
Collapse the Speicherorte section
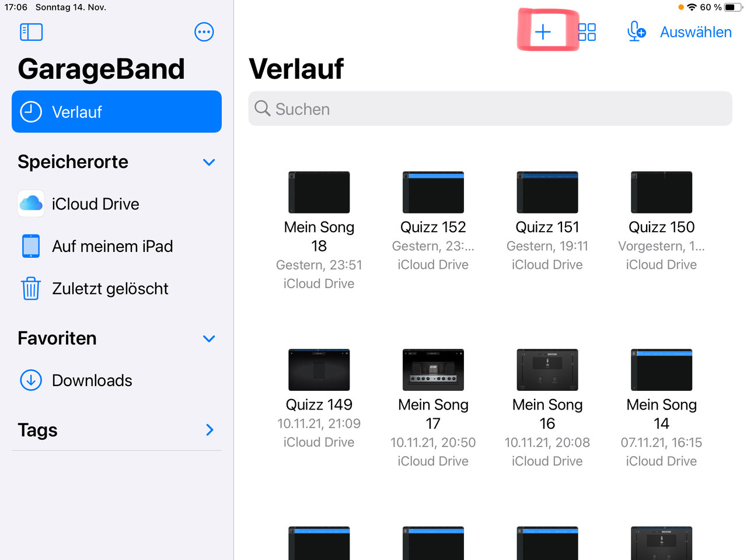(x=209, y=162)
